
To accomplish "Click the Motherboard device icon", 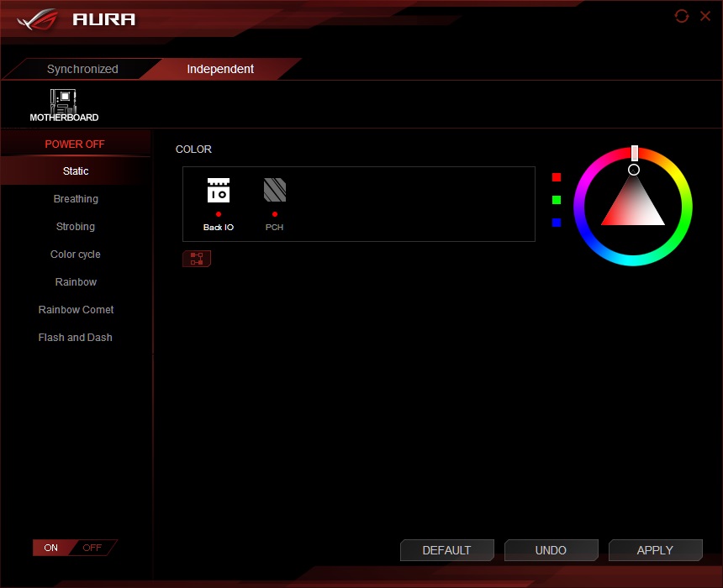I will pos(63,101).
